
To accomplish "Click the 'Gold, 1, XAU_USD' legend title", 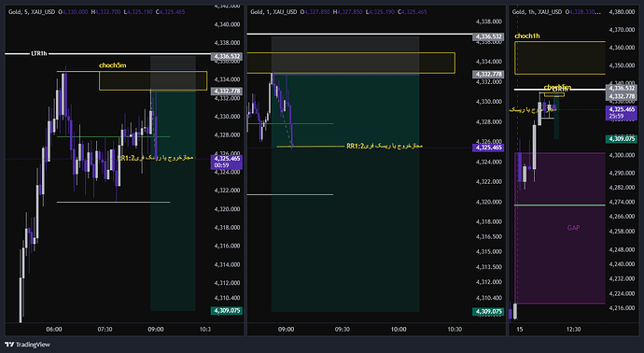I will [273, 12].
